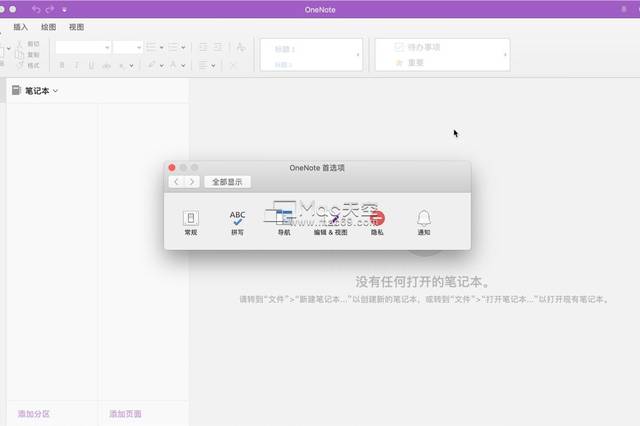
Task: Click the delete X icon in ribbon
Action: [233, 65]
